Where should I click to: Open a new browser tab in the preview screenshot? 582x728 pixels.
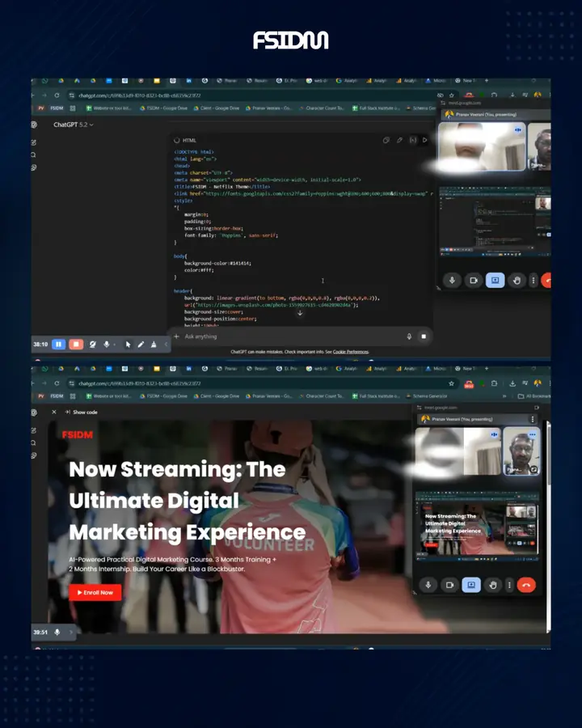tap(487, 368)
